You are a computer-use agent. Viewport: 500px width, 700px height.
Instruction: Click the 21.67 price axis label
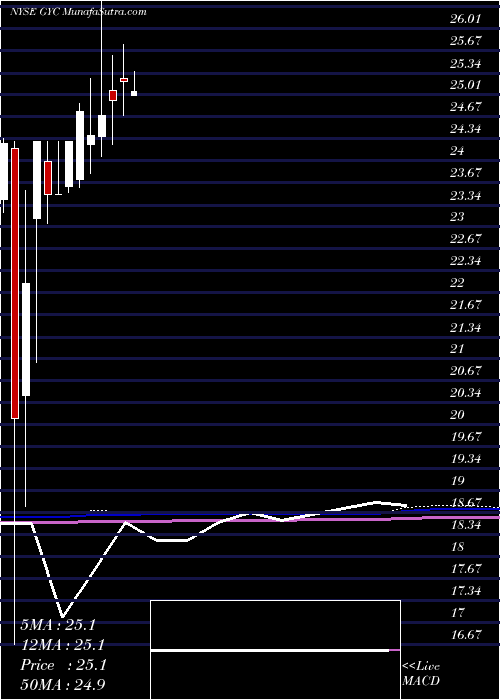466,305
